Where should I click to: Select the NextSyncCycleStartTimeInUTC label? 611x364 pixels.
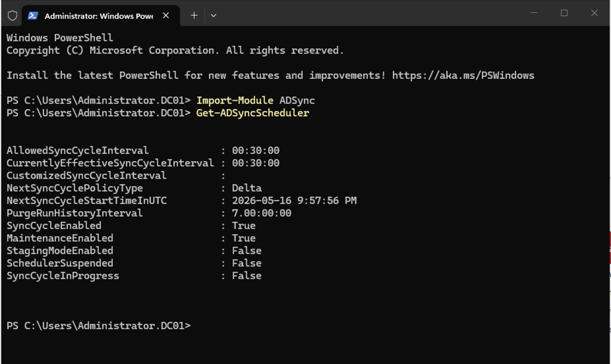[x=87, y=200]
